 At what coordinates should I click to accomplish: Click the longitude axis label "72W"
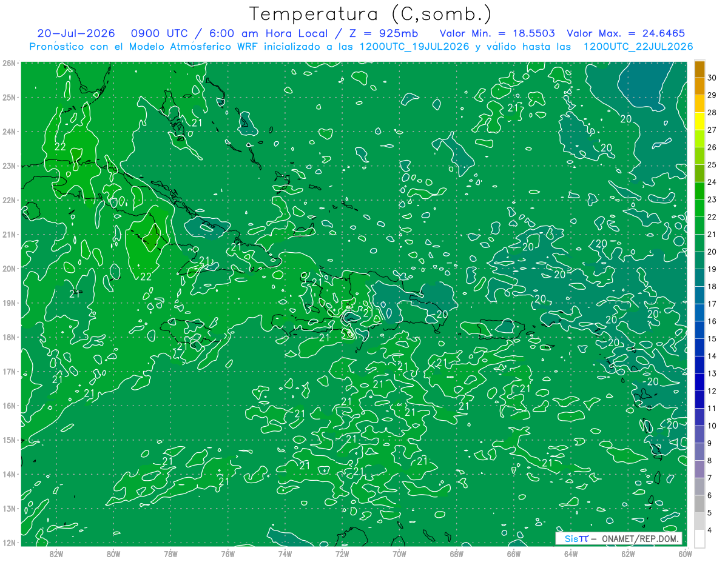pos(342,553)
